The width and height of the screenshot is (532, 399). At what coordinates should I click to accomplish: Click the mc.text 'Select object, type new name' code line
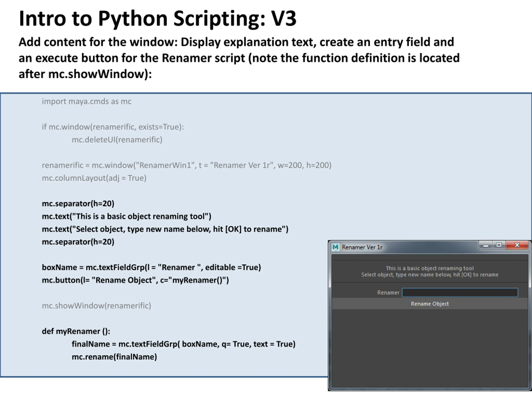165,229
